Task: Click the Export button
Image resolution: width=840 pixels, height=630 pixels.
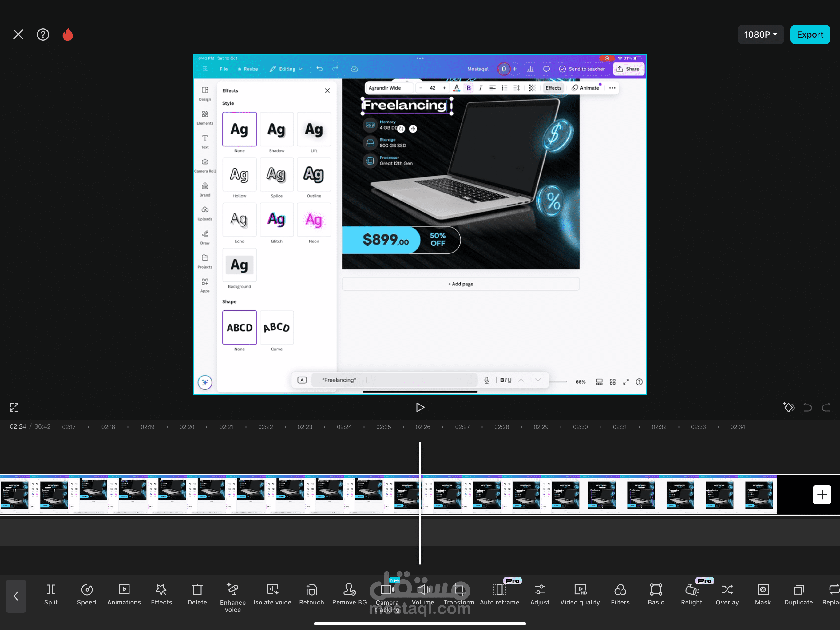Action: pos(810,34)
